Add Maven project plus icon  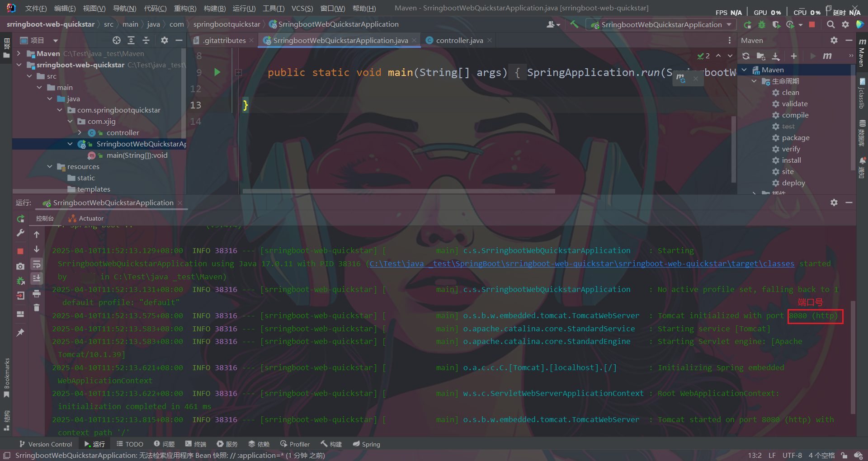[x=794, y=56]
